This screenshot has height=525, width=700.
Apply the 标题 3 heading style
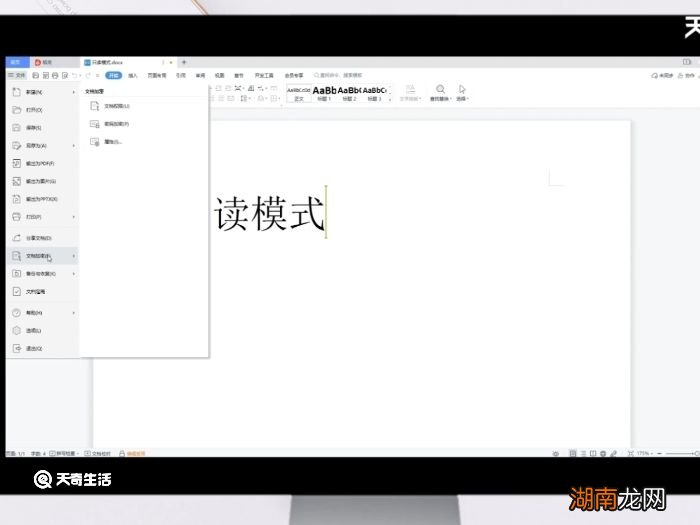tap(374, 93)
